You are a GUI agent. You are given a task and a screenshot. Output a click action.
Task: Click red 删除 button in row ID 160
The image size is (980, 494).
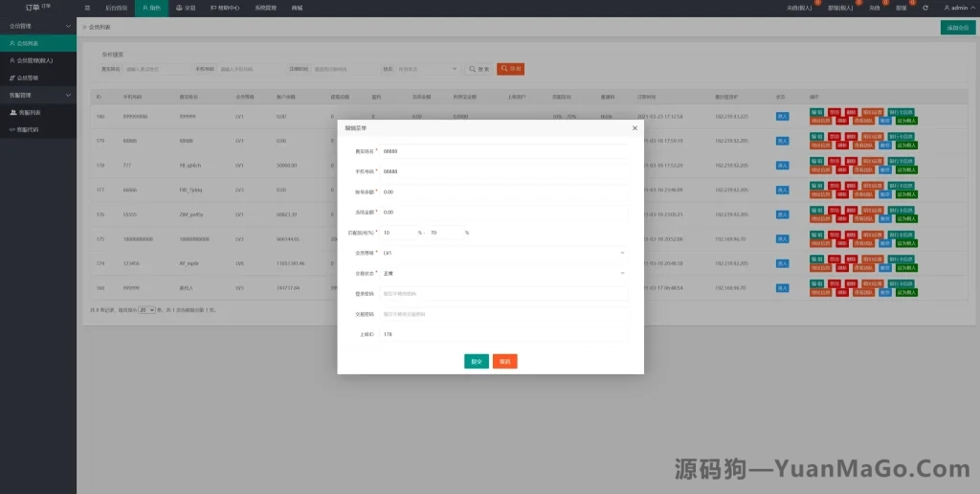[x=851, y=284]
